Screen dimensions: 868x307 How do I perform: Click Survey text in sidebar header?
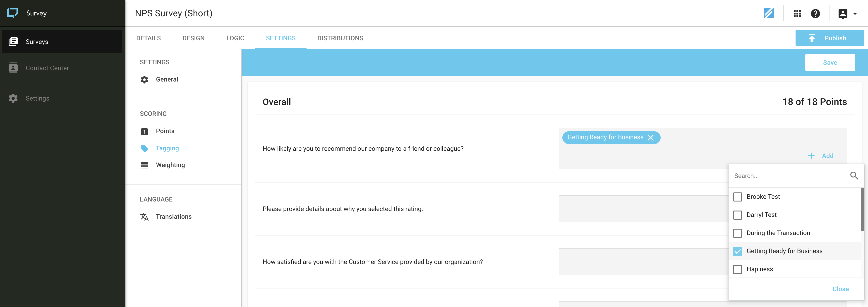(36, 13)
